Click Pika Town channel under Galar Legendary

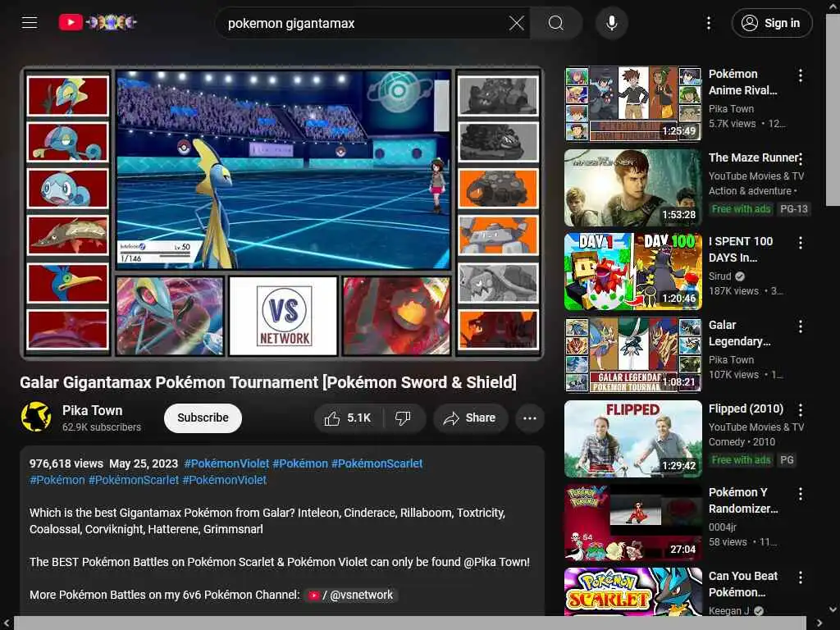[x=731, y=359]
